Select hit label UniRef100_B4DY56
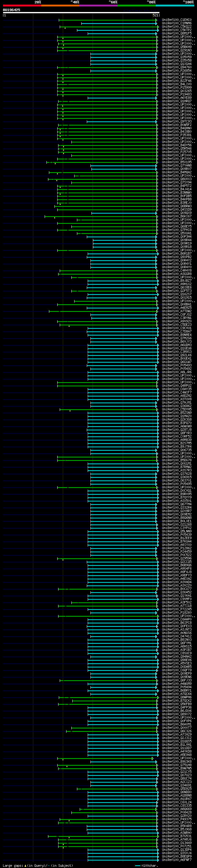The image size is (197, 868). [177, 145]
